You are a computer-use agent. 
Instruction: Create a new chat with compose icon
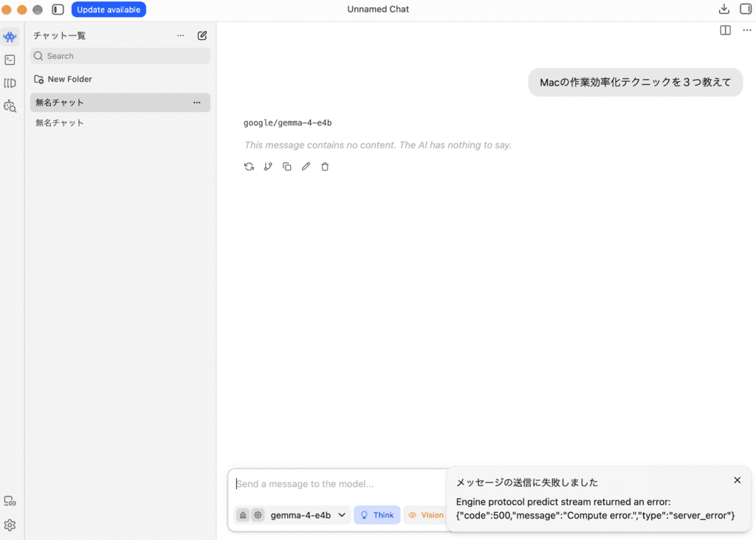pyautogui.click(x=202, y=35)
